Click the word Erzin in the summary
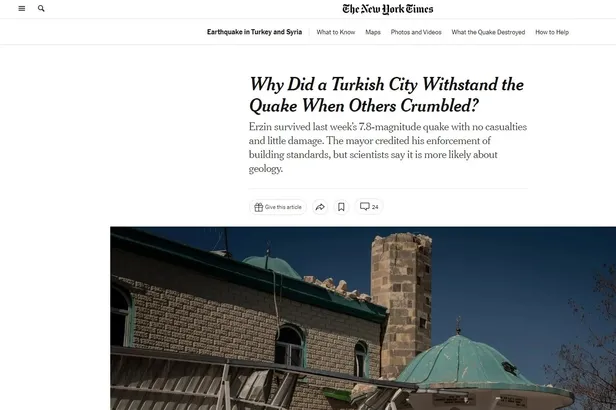Screen dimensions: 616x410 tap(260, 127)
